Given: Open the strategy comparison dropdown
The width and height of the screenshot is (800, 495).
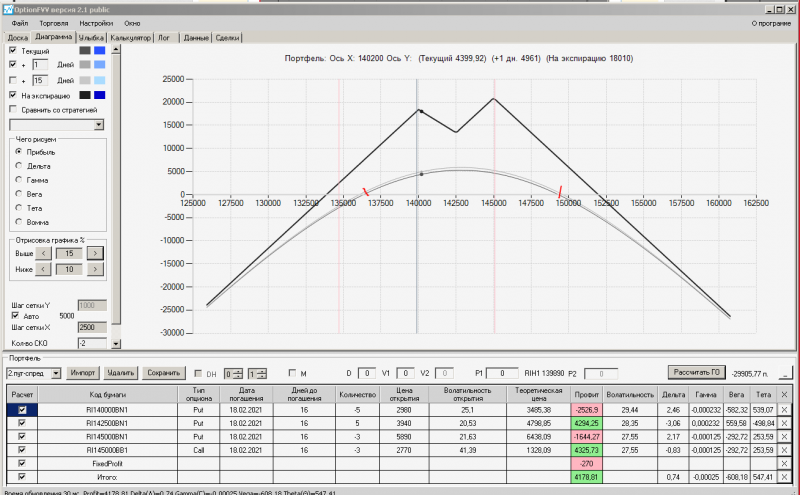Looking at the screenshot, I should (98, 125).
